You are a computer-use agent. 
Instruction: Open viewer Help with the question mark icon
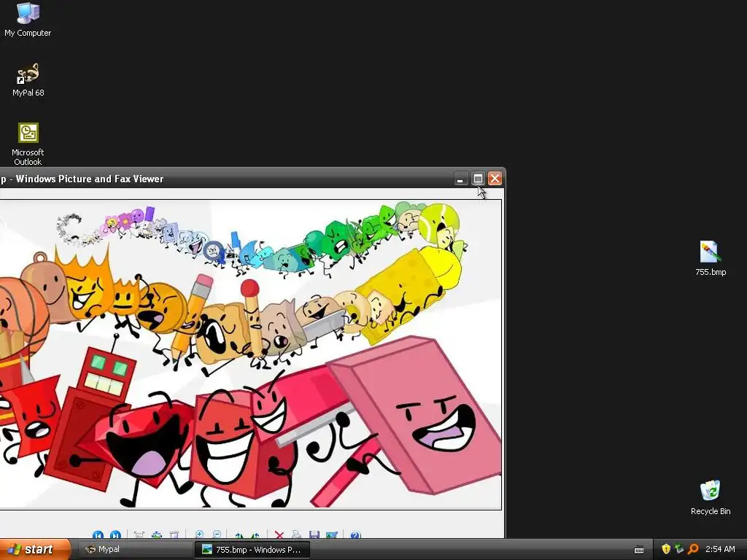355,535
